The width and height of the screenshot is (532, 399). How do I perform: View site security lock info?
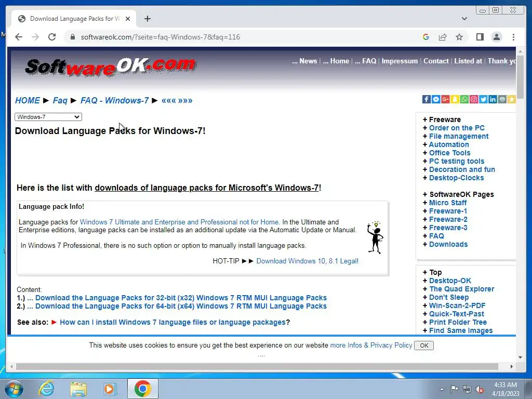coord(72,37)
